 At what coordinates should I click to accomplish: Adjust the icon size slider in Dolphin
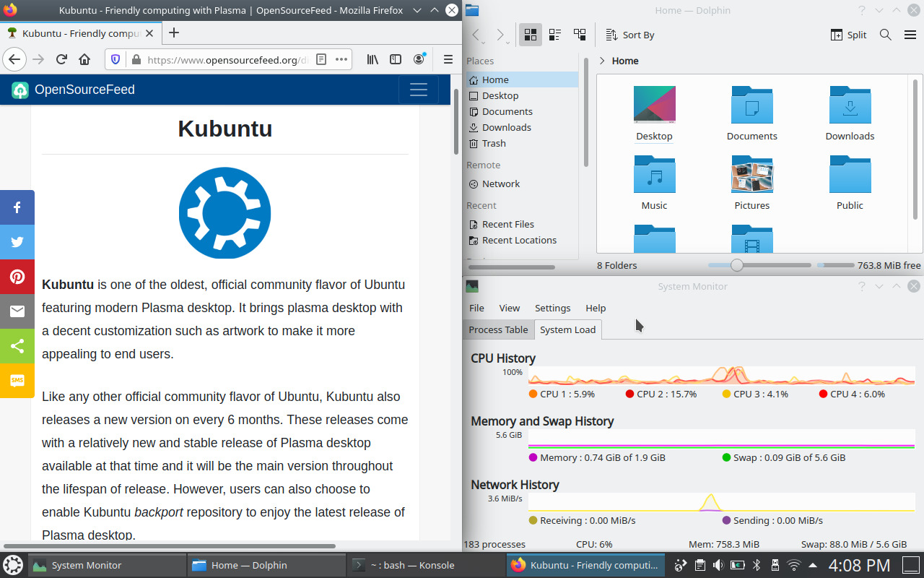[x=736, y=265]
